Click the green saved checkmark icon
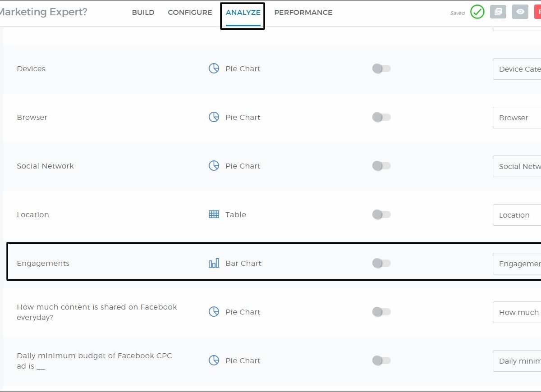 (x=477, y=12)
